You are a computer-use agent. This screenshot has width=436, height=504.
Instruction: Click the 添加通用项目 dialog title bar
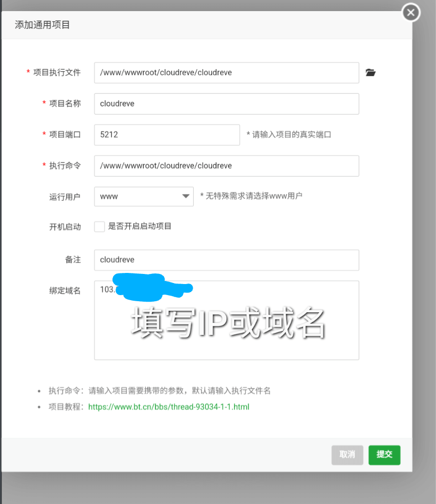42,24
